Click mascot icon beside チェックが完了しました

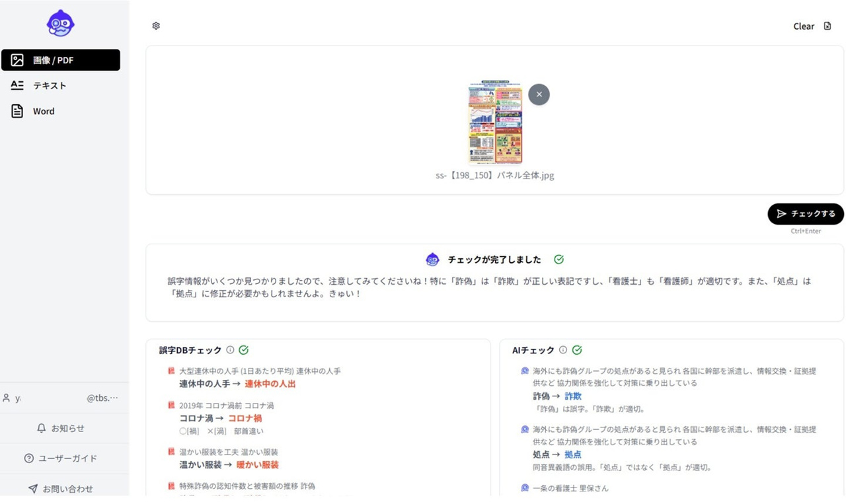(x=432, y=259)
